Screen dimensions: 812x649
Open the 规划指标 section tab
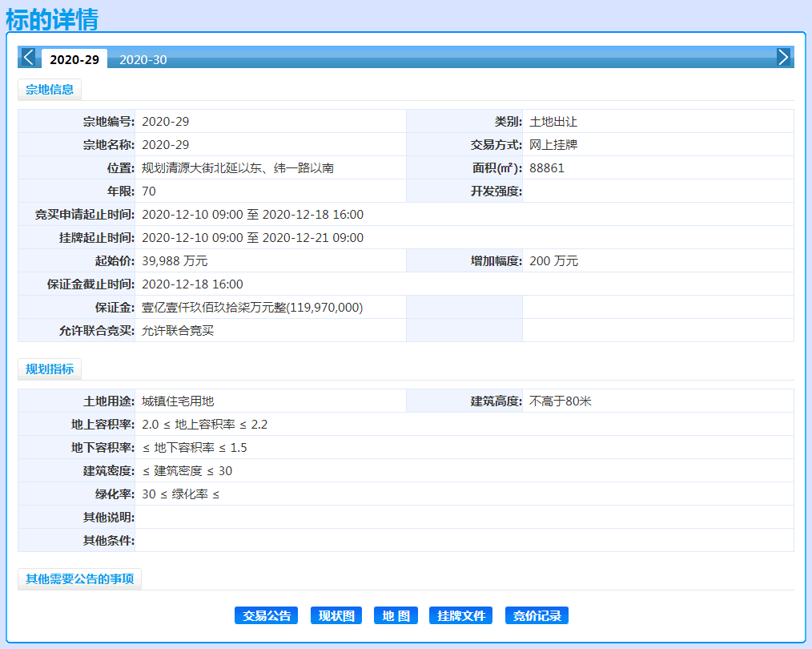coord(50,369)
